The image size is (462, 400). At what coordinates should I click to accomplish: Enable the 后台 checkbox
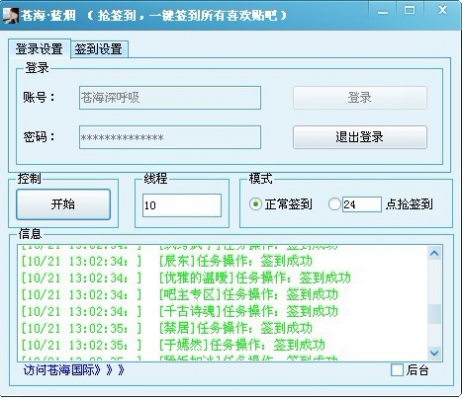(397, 370)
